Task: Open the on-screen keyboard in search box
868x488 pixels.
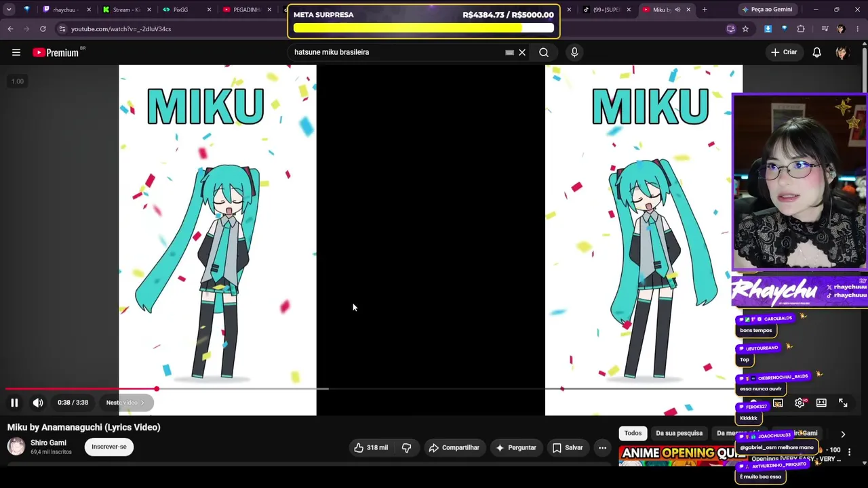Action: pyautogui.click(x=509, y=52)
